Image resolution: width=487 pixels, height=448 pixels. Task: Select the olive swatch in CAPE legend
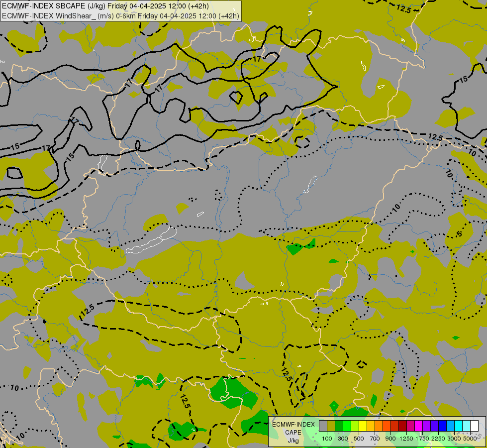pos(331,426)
